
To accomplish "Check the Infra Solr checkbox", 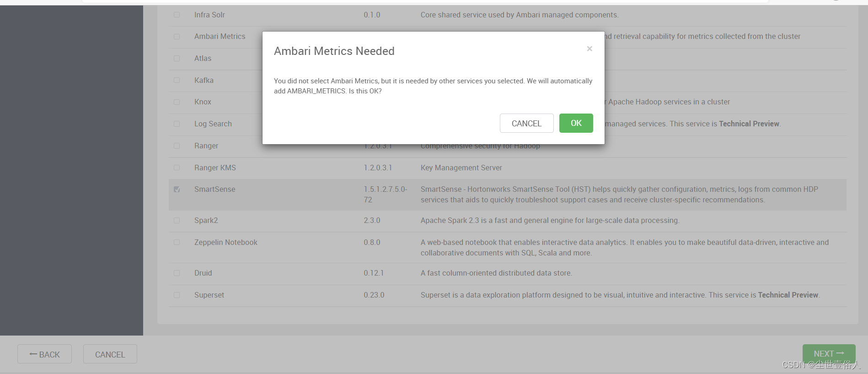I will (177, 15).
